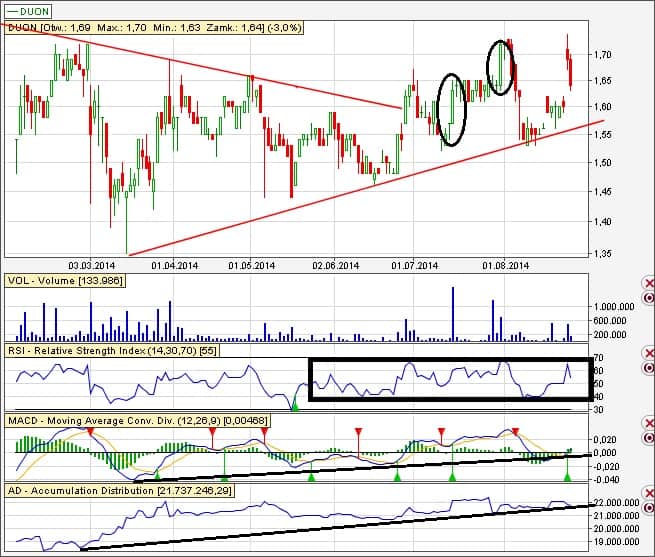Screen dimensions: 655x557
Task: Open settings icon for RSI panel
Action: (x=647, y=368)
